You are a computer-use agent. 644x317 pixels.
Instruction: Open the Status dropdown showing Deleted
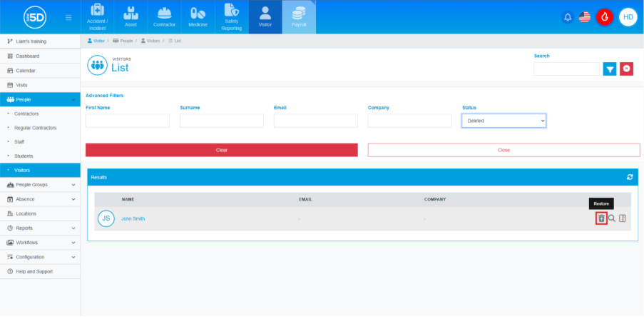[x=504, y=121]
